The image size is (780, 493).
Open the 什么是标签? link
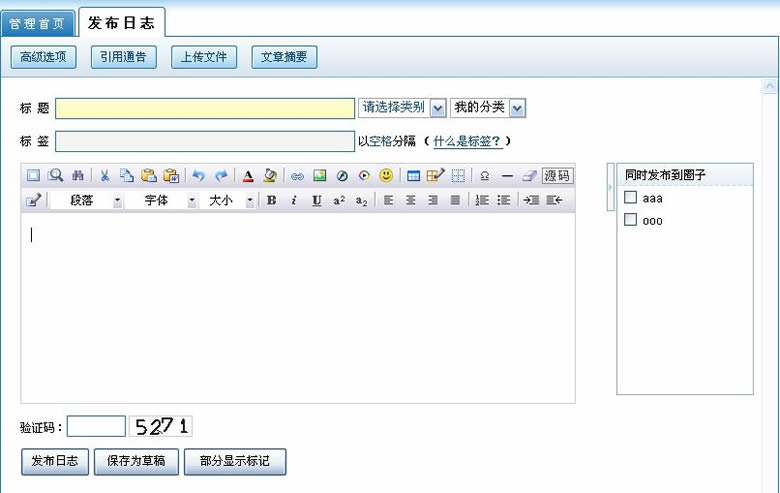click(467, 141)
